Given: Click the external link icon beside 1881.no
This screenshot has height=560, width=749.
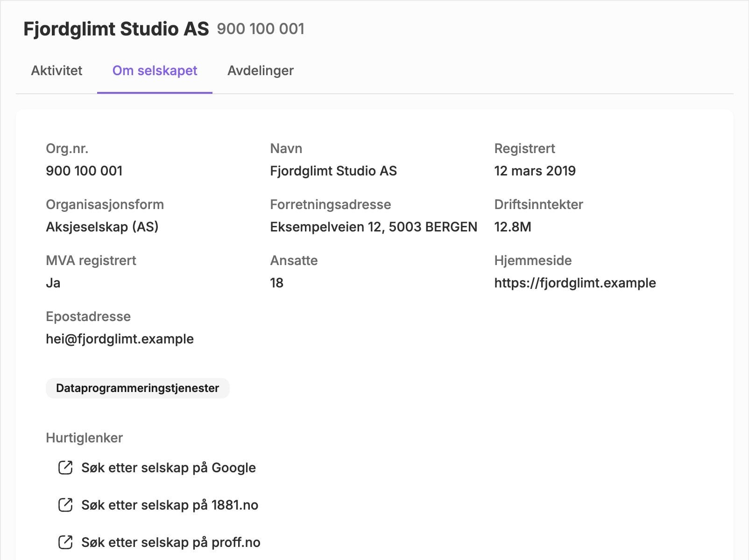Looking at the screenshot, I should 65,505.
